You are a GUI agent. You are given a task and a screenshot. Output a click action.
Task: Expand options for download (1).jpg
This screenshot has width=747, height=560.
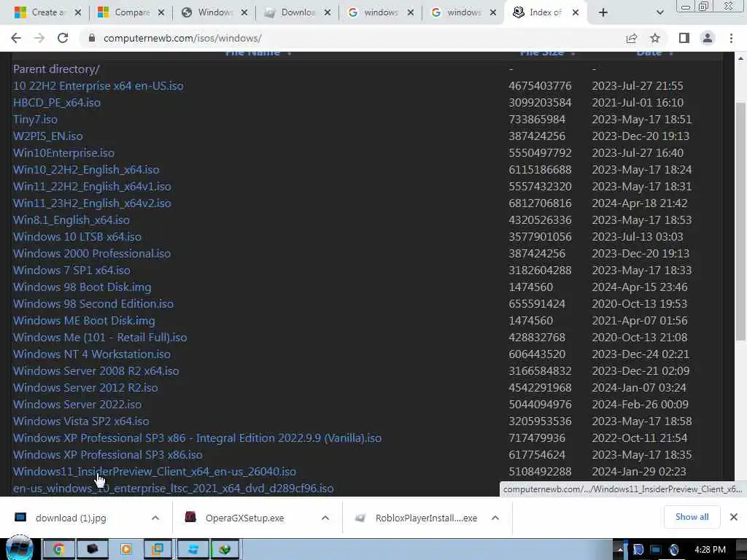tap(155, 518)
